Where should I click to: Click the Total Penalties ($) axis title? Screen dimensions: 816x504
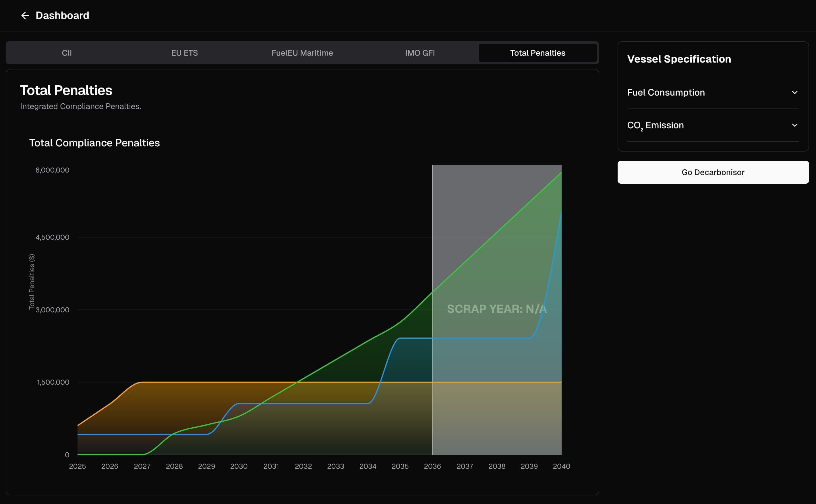tap(32, 282)
